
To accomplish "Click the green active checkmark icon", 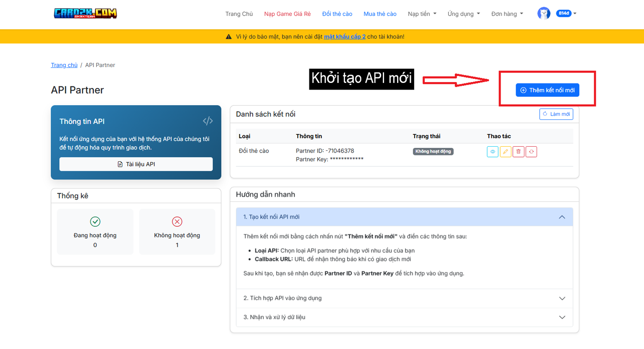I will point(95,222).
